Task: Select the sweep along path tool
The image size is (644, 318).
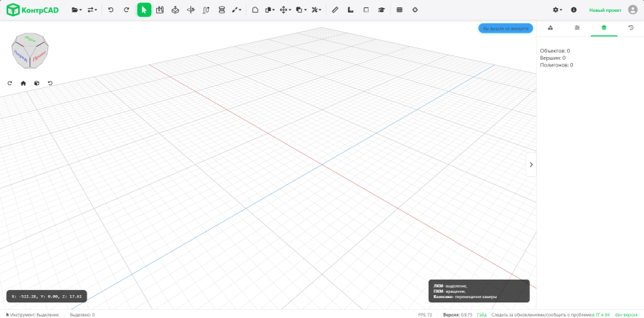Action: 207,10
